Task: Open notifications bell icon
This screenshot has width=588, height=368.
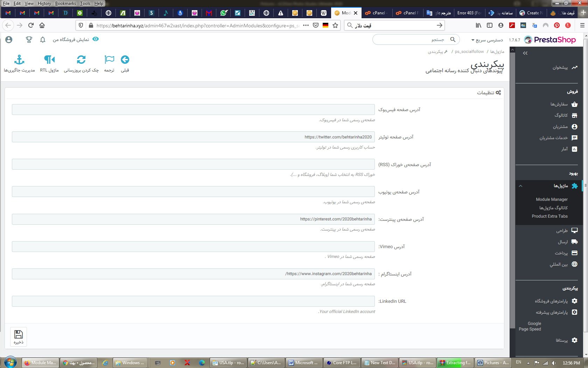Action: 43,40
